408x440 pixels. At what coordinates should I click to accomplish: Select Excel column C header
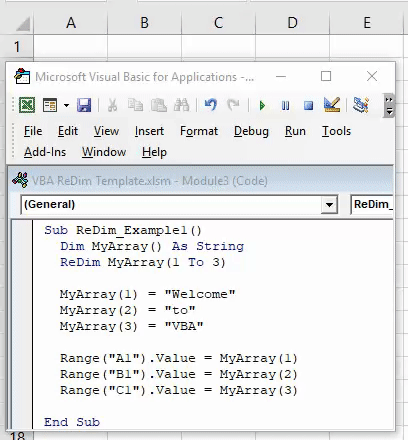click(x=218, y=23)
